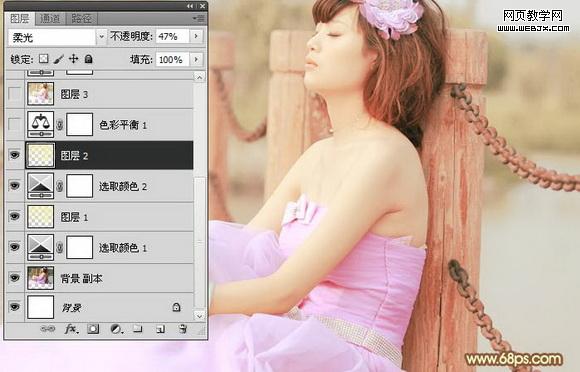Select layer name 选取颜色 1
This screenshot has height=372, width=580.
click(123, 248)
